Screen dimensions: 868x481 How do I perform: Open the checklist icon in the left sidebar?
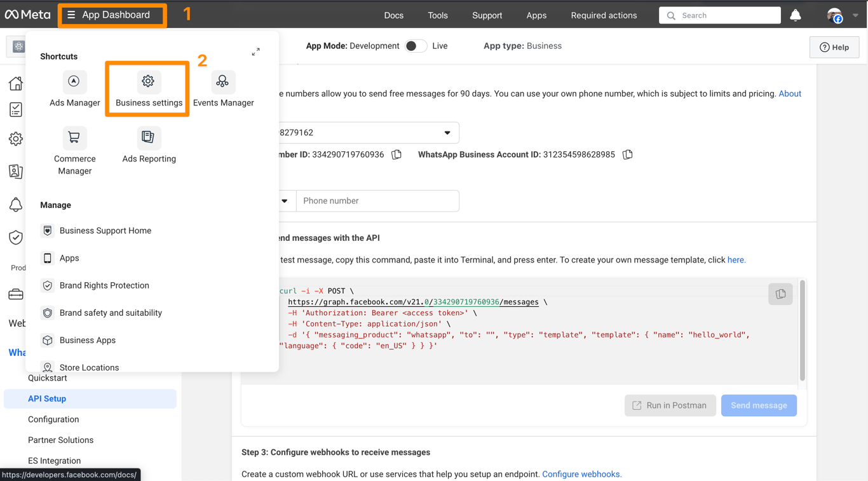(16, 110)
